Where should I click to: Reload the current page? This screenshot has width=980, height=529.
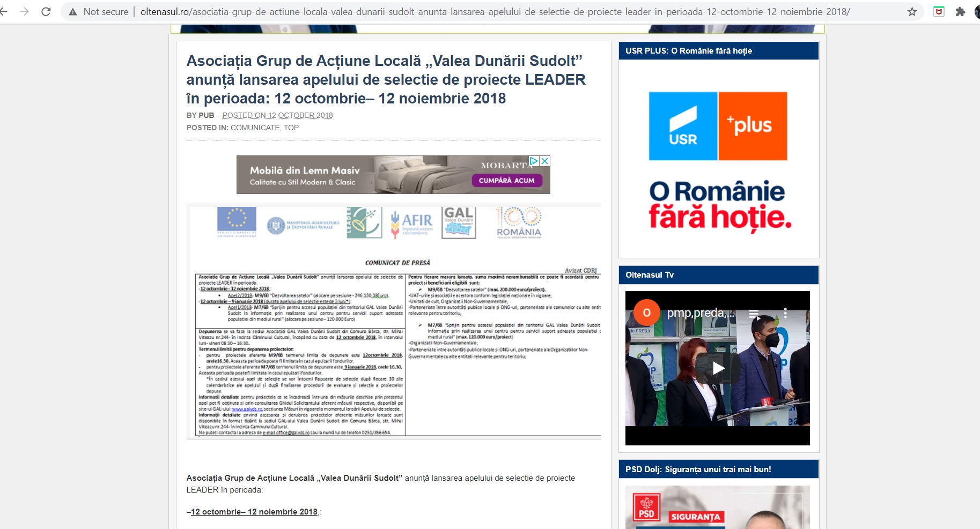point(46,11)
